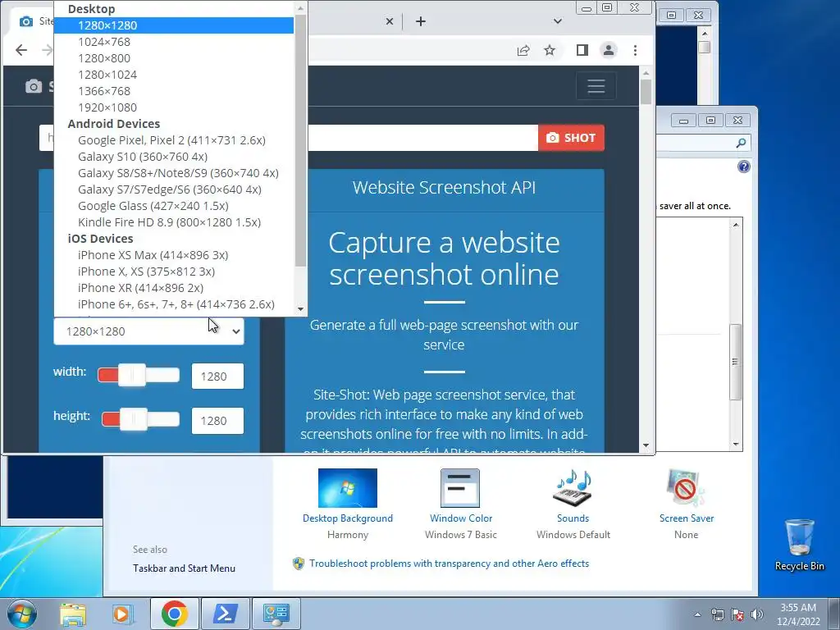Click Personalization window help icon

pos(743,167)
